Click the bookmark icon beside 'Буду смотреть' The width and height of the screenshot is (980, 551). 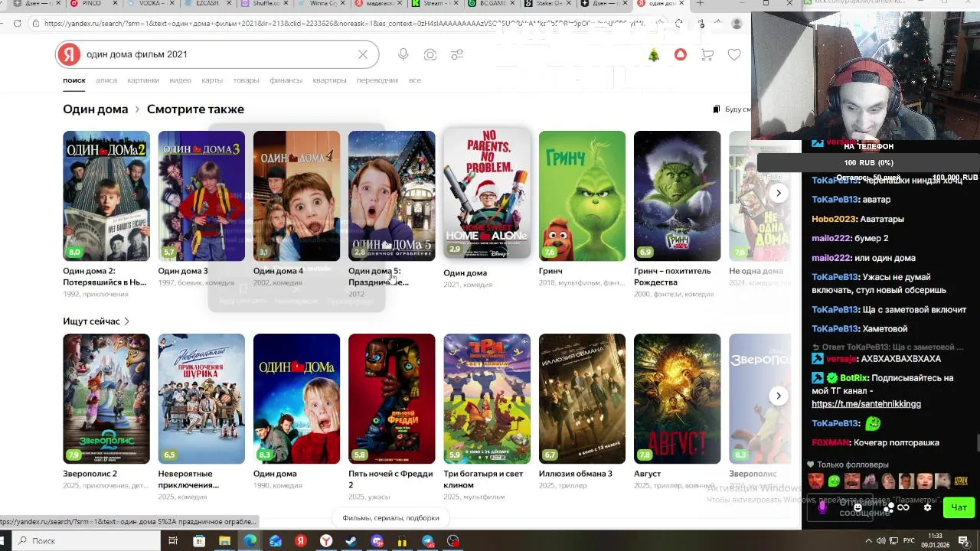717,109
